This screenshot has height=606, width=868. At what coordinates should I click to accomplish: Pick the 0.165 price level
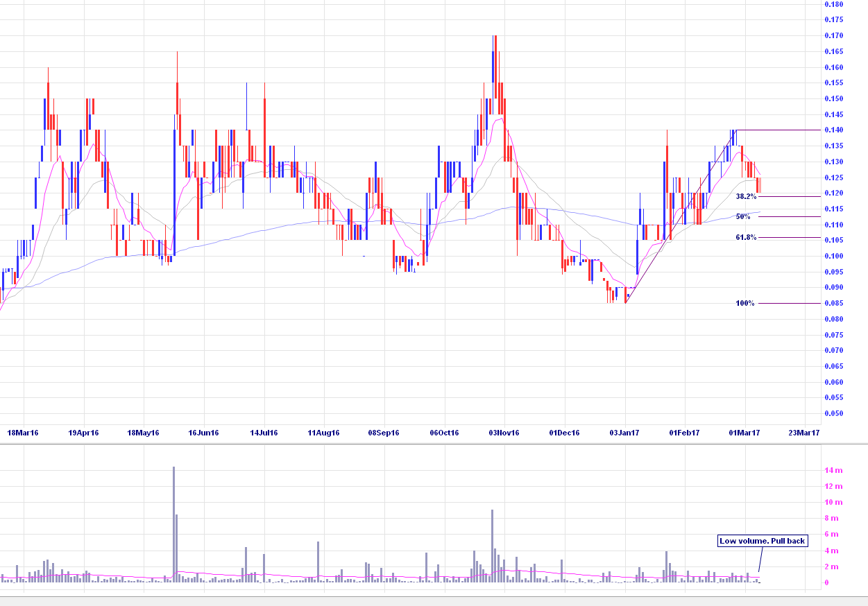pos(833,51)
